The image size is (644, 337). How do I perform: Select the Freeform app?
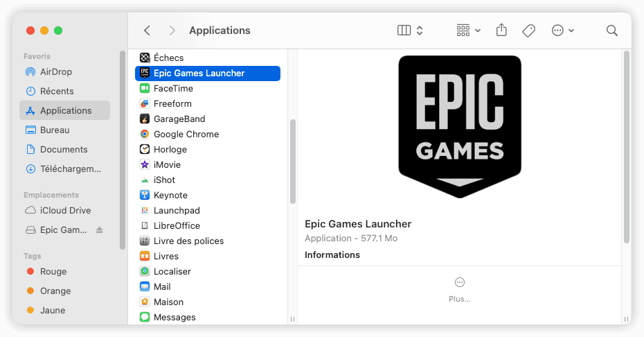[208, 104]
